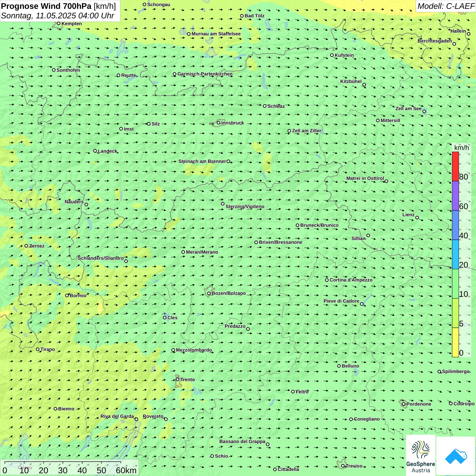This screenshot has width=476, height=476.
Task: Click the 'Schlanders/Silandro' label
Action: (101, 258)
